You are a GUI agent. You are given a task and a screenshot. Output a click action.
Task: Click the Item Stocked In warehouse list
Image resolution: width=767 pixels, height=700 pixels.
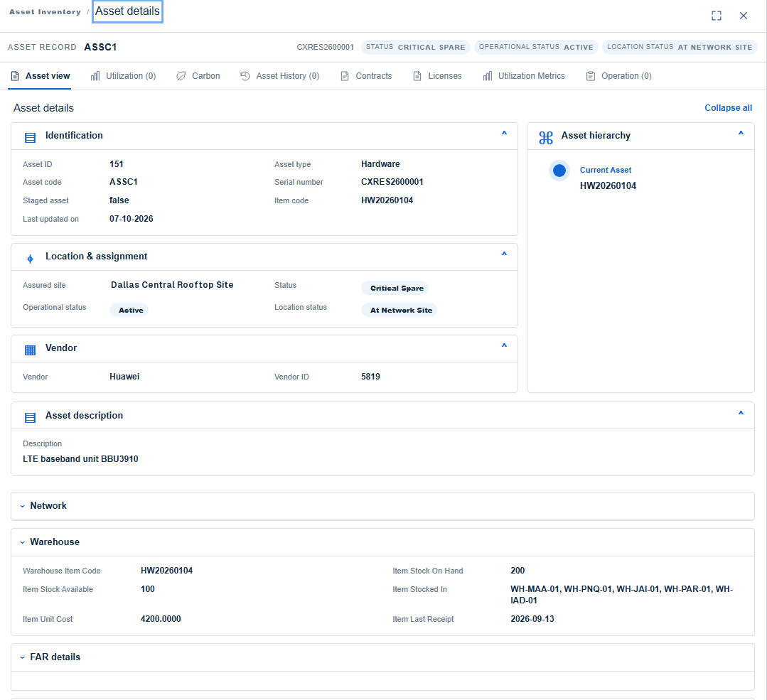coord(622,594)
